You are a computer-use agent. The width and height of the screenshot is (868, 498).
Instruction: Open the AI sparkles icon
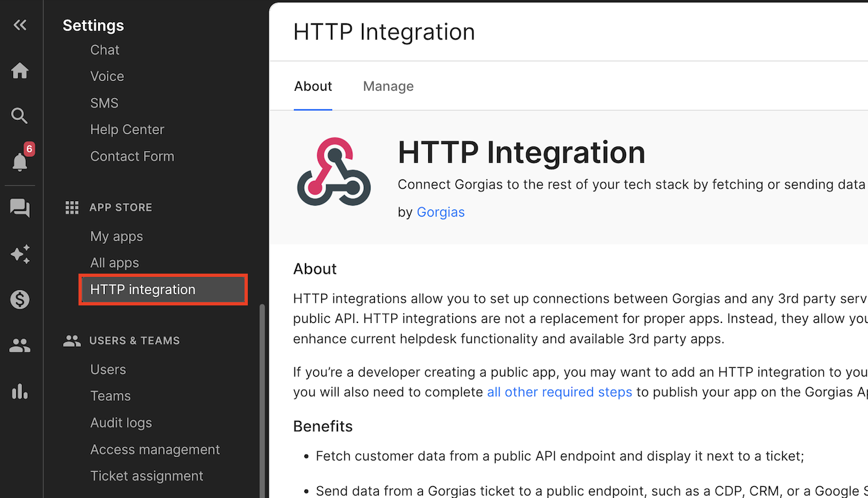pos(20,254)
